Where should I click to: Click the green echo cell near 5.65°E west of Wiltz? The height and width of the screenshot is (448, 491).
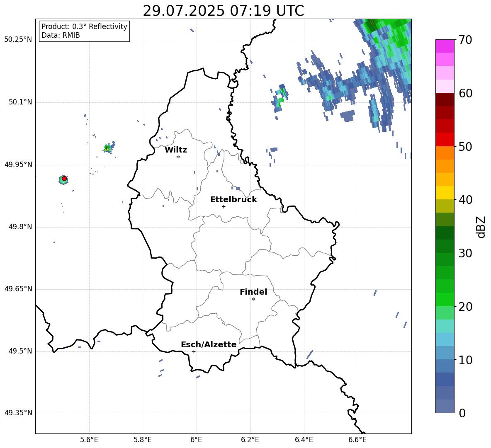click(x=108, y=148)
